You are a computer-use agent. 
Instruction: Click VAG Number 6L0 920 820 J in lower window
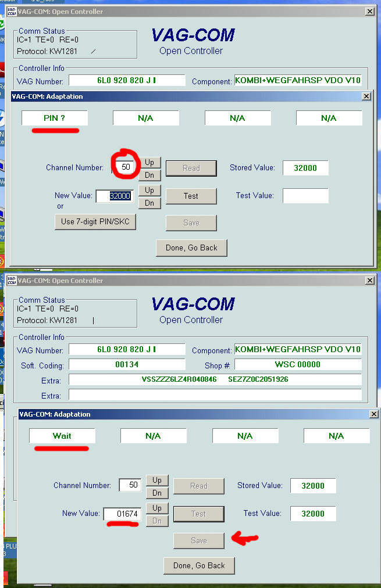127,349
